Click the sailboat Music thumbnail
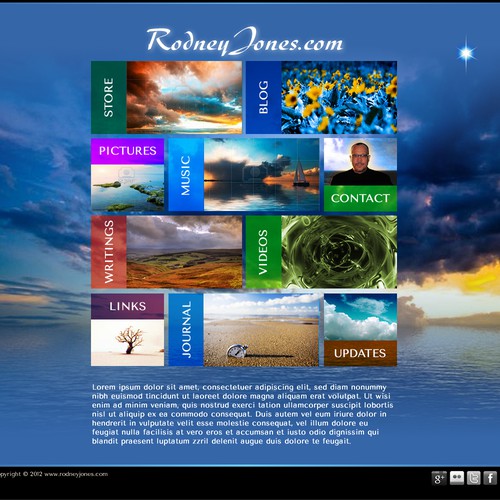Viewport: 500px width, 500px height. (x=262, y=175)
